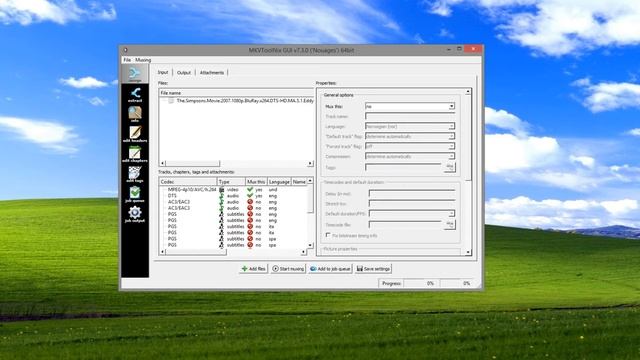Click the 'video' type cell text

[x=233, y=190]
